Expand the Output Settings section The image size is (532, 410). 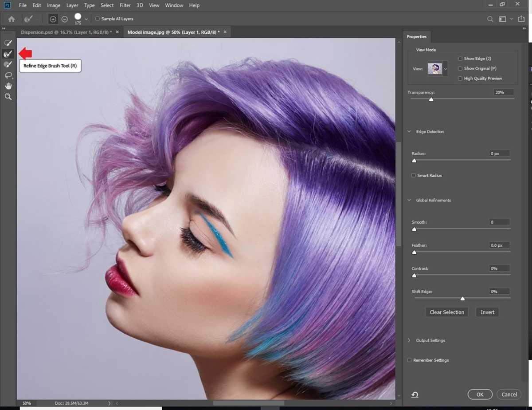[x=408, y=340]
